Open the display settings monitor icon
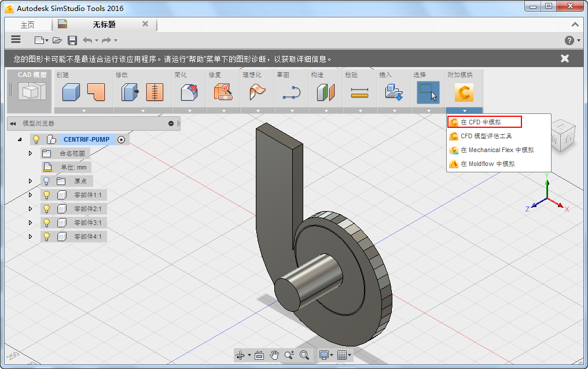588x369 pixels. pos(324,355)
